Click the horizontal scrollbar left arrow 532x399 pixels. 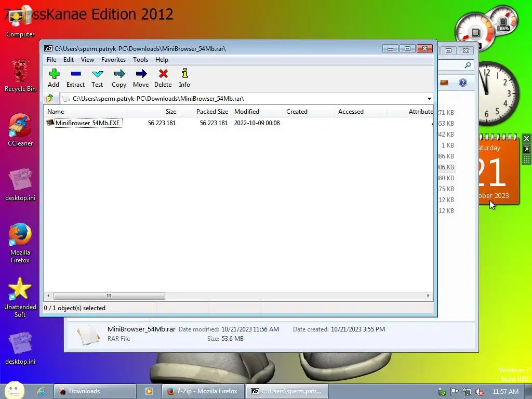coord(48,296)
